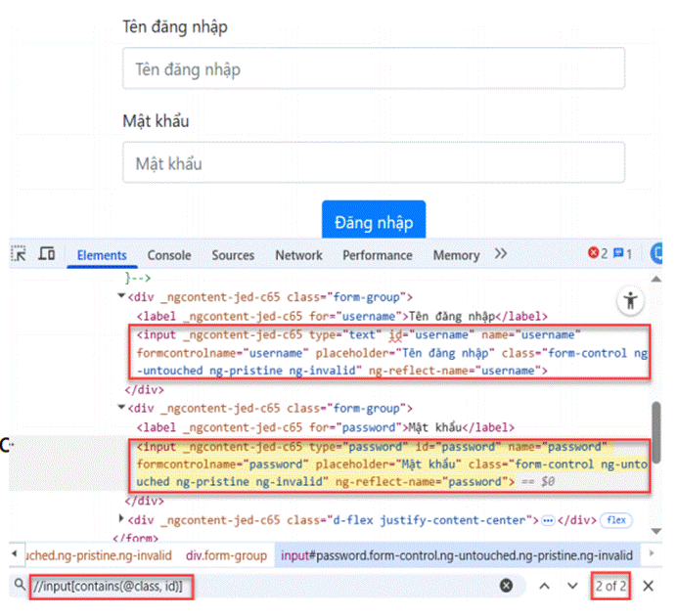Close the DevTools search bar

click(x=648, y=585)
